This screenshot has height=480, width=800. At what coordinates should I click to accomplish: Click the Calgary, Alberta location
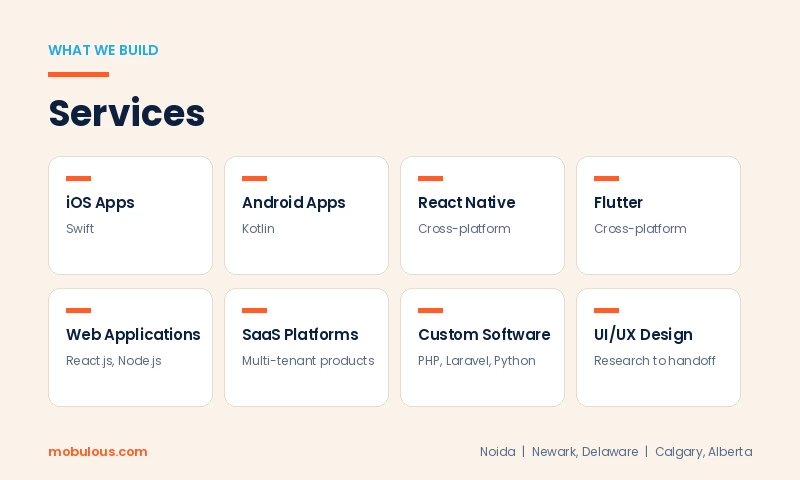pyautogui.click(x=704, y=451)
